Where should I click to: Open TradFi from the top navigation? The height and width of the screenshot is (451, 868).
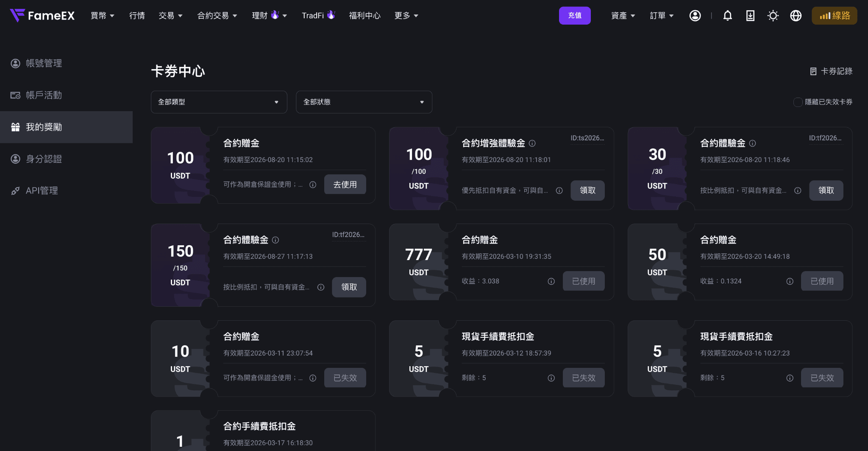(318, 16)
